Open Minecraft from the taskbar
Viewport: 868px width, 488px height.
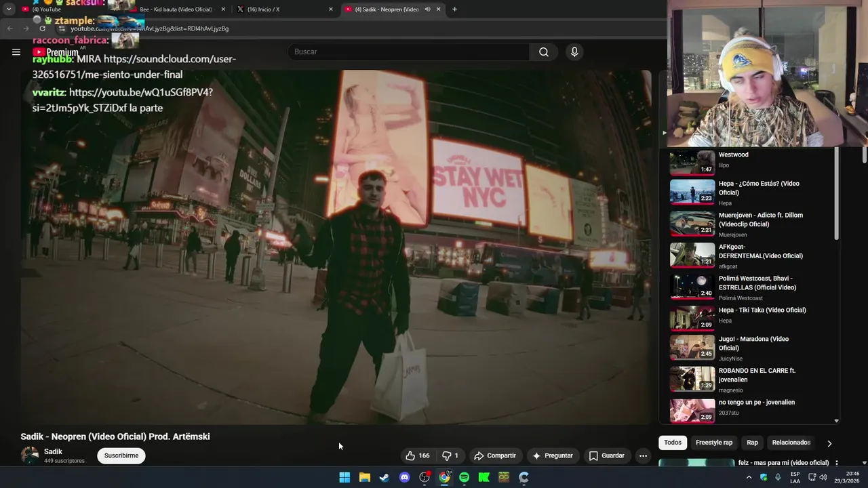pos(504,477)
